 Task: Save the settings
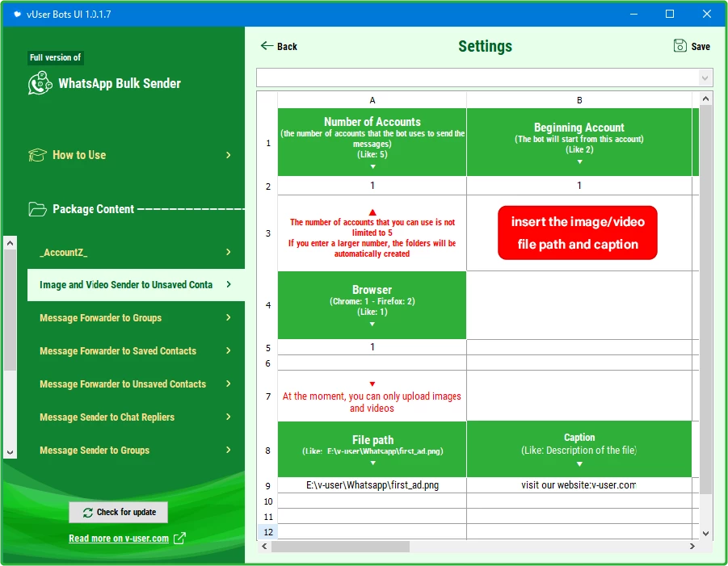(x=692, y=46)
